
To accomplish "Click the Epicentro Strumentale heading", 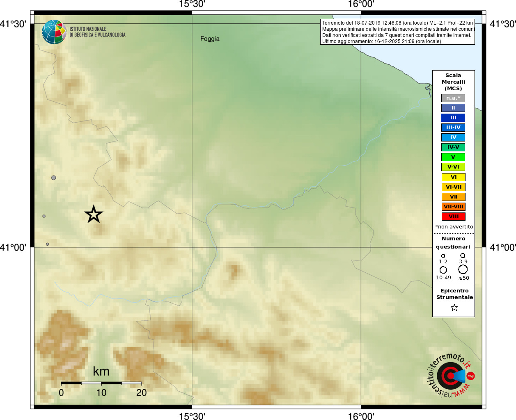I will (454, 294).
